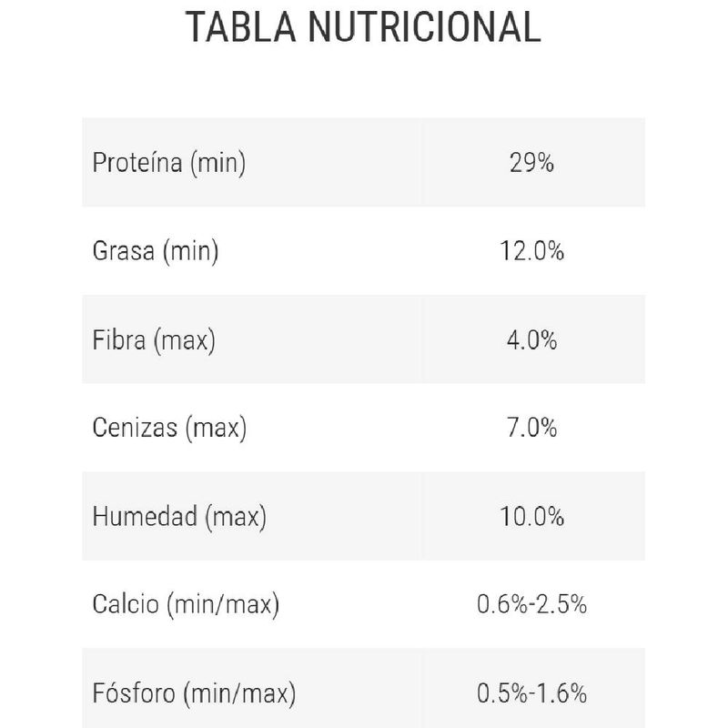Select the Proteína (min) label

[169, 163]
